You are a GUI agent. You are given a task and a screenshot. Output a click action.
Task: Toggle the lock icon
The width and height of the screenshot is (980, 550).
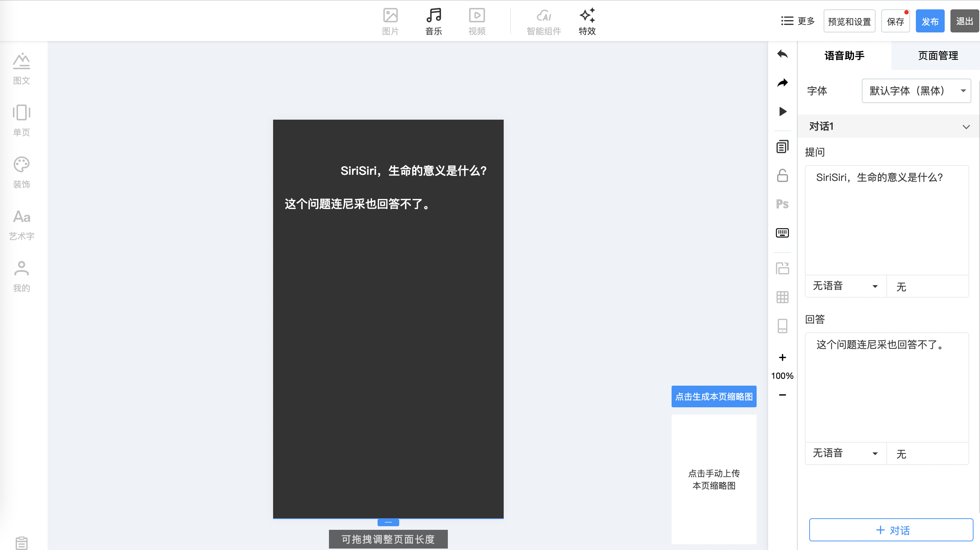(x=782, y=176)
